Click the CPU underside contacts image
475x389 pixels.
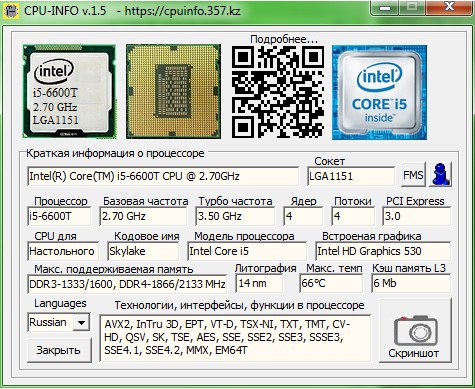pyautogui.click(x=173, y=91)
